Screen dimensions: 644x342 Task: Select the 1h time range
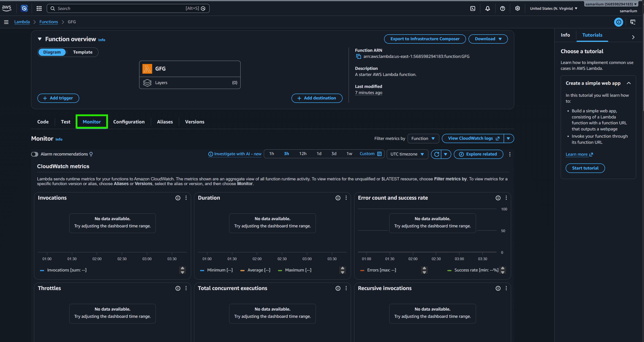click(272, 154)
